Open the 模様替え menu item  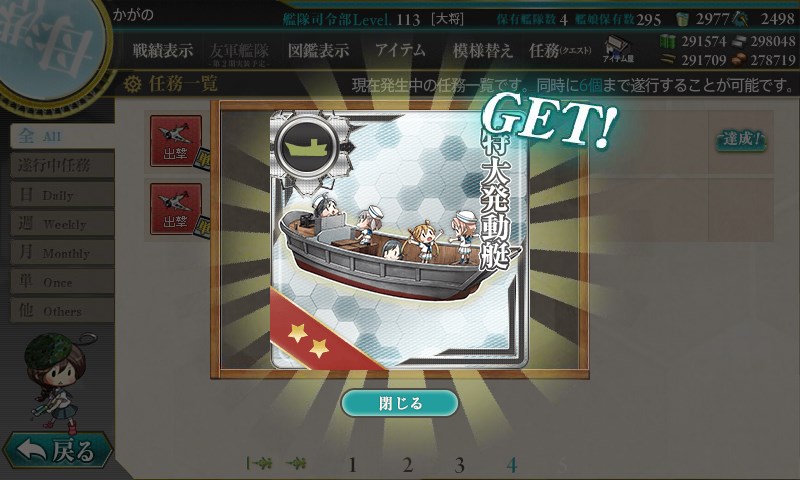point(482,50)
